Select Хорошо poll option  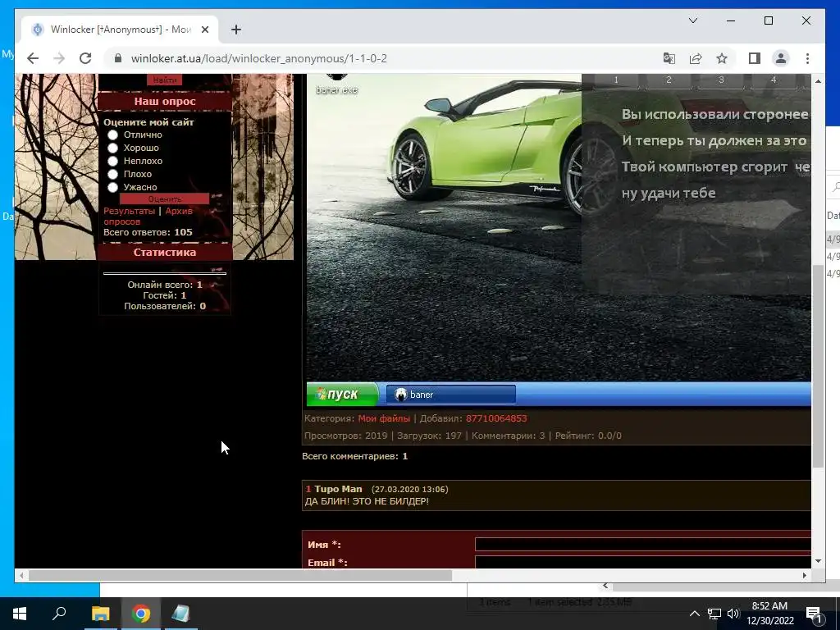(112, 148)
